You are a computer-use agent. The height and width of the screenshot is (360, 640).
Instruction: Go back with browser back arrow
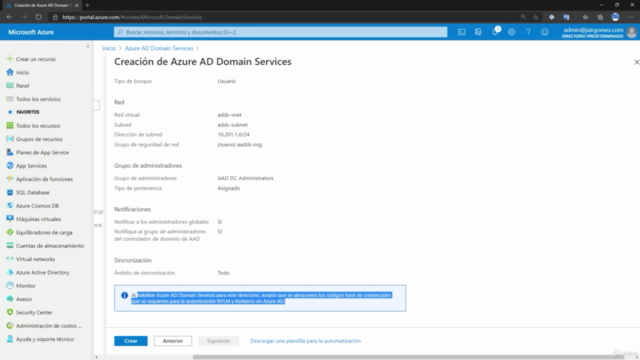(9, 17)
